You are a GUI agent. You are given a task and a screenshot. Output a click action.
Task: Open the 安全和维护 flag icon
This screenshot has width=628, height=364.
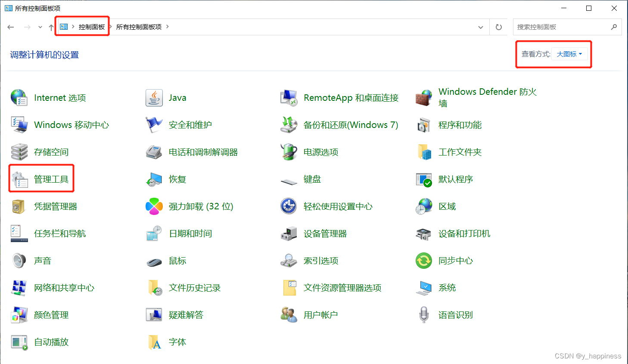tap(154, 125)
